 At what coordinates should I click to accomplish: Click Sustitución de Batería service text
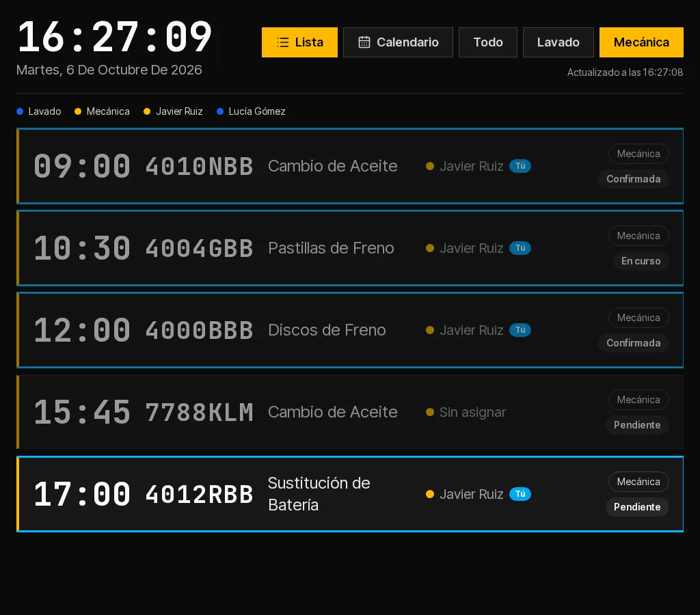point(319,494)
